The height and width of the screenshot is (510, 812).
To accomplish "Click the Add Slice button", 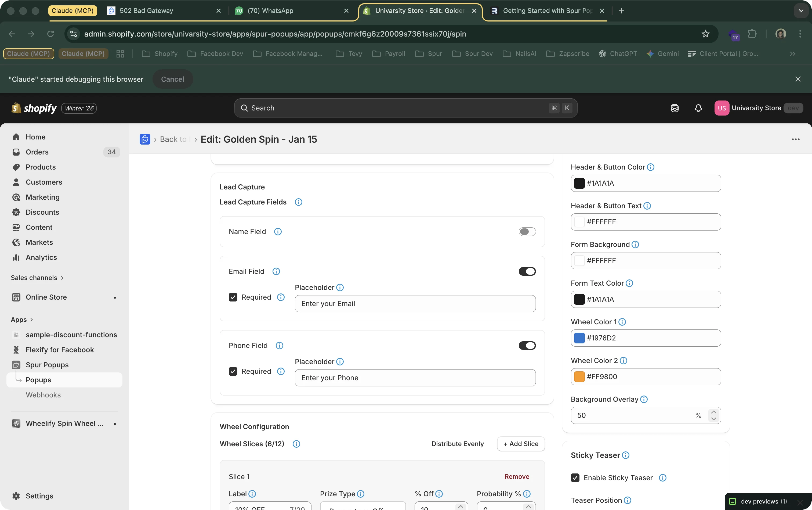I will [x=520, y=444].
